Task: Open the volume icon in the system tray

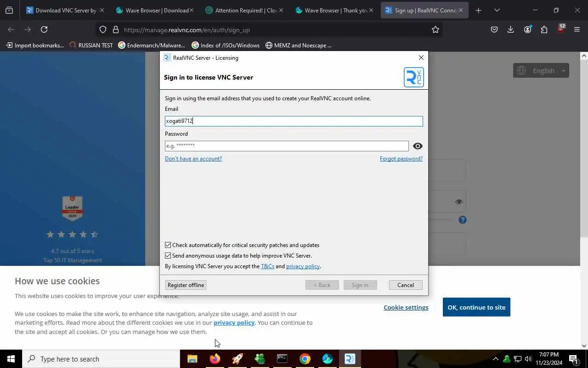Action: (528, 359)
